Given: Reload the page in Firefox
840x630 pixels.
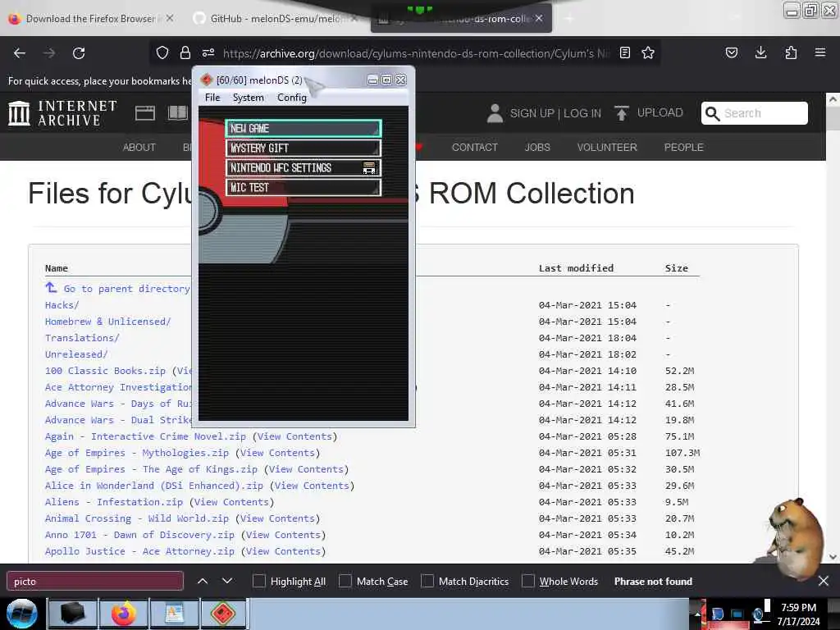Looking at the screenshot, I should pos(79,53).
